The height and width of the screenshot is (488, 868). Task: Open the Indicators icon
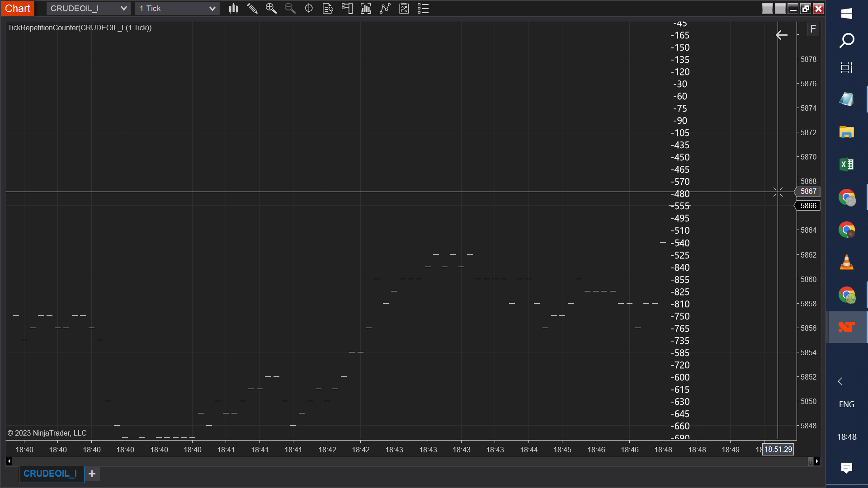click(x=366, y=9)
